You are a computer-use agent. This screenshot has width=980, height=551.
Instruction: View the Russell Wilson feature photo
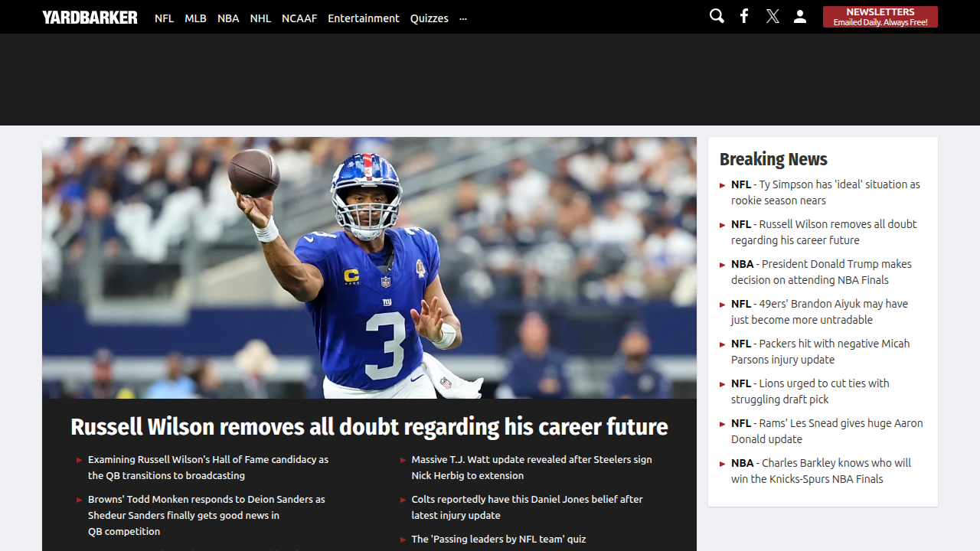pyautogui.click(x=369, y=268)
